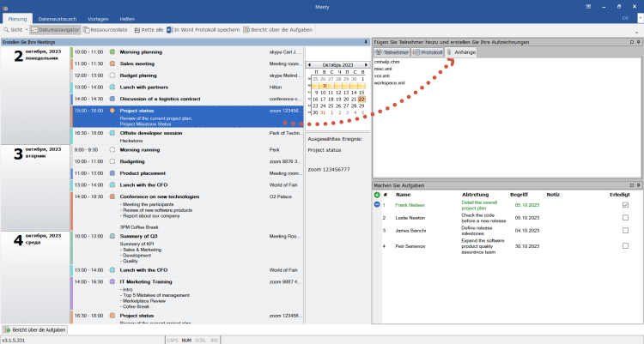Click the IT Marketing Training icon
644x344 pixels.
click(112, 281)
